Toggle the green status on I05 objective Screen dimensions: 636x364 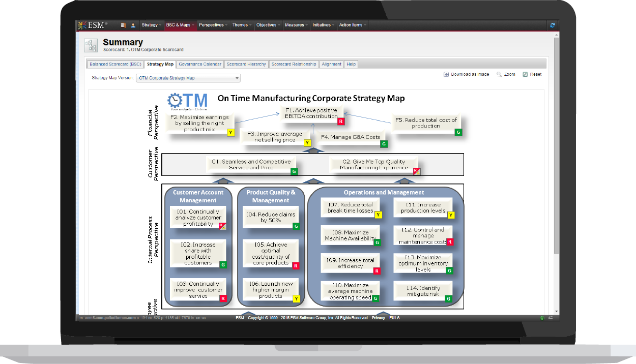(x=296, y=265)
